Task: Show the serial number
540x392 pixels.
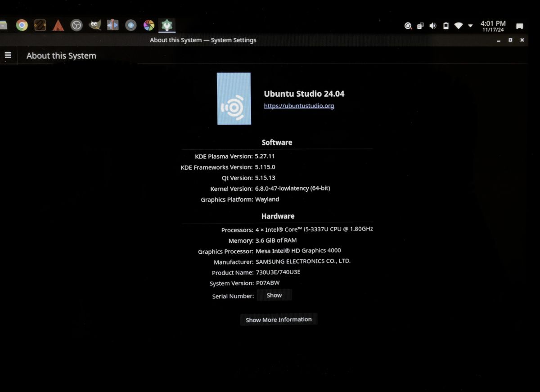Action: 274,295
